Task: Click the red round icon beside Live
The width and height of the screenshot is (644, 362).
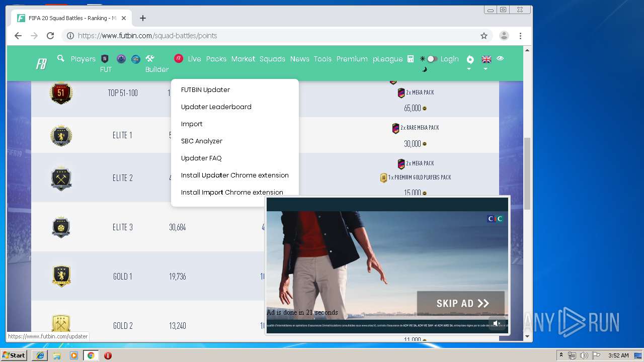Action: point(179,58)
